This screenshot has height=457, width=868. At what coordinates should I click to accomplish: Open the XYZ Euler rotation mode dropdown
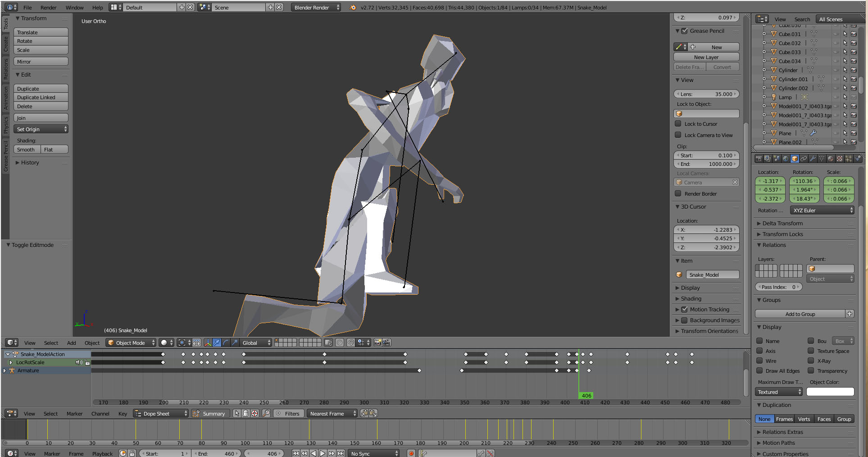point(822,210)
